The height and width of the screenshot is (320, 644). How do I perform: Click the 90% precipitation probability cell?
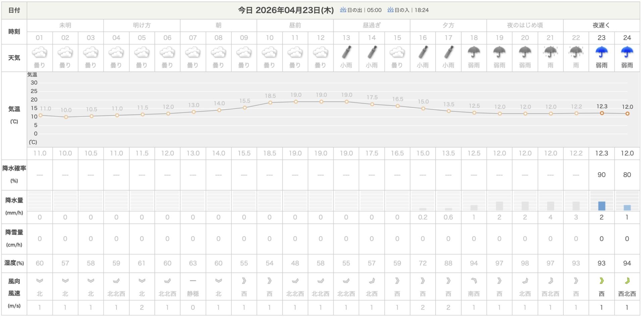coord(601,175)
